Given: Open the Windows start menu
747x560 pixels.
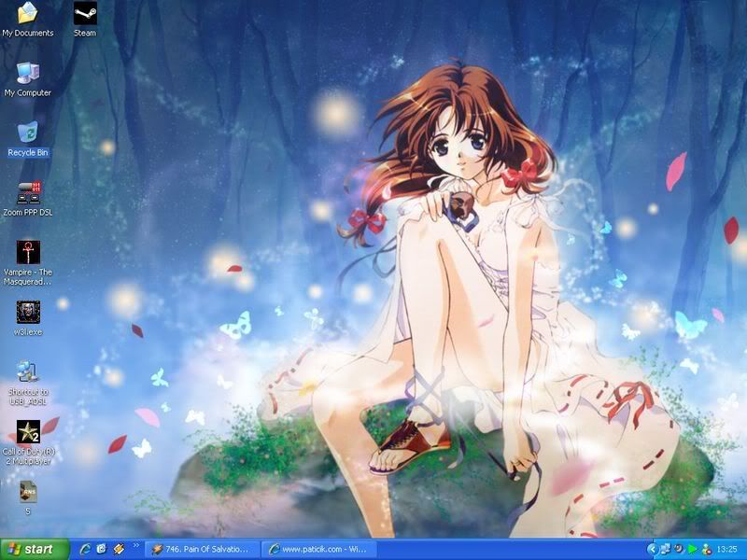Looking at the screenshot, I should [x=35, y=550].
